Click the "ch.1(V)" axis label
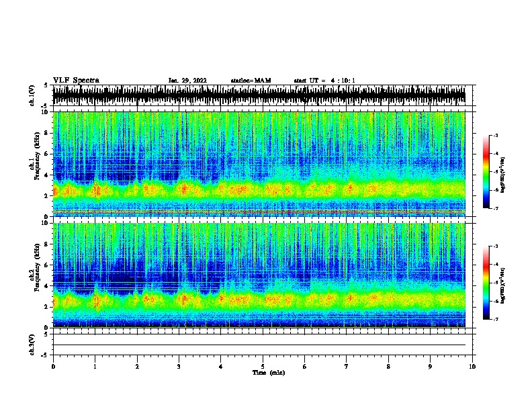The image size is (532, 411). pyautogui.click(x=32, y=95)
